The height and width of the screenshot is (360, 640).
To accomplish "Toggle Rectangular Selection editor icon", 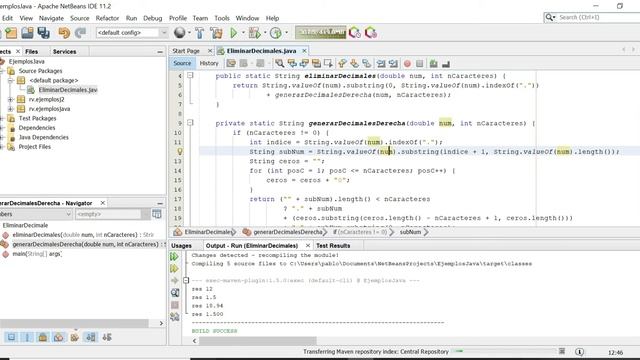I will click(x=328, y=63).
